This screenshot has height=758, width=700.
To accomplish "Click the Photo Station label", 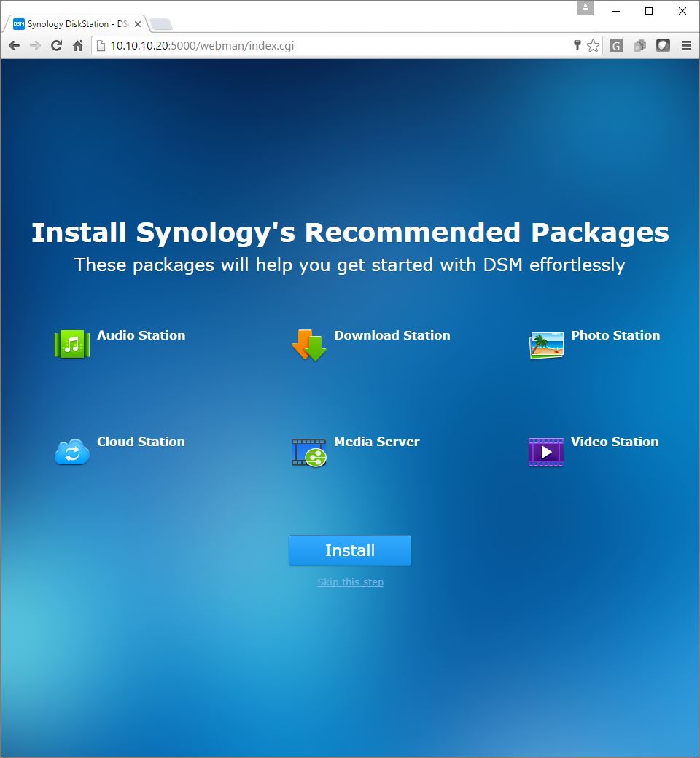I will [x=615, y=335].
